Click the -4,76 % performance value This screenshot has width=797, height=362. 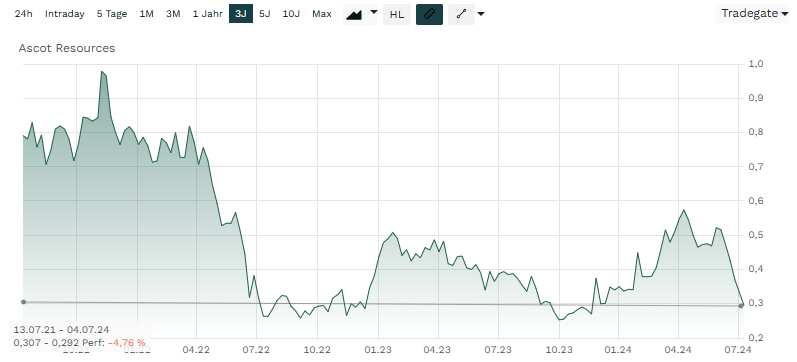pyautogui.click(x=127, y=343)
